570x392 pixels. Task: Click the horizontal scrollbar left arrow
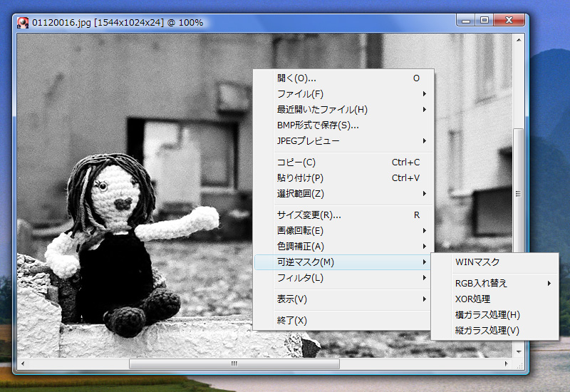coord(23,363)
